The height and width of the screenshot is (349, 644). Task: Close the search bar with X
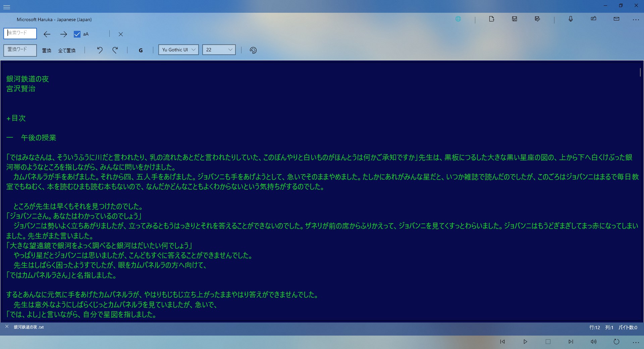tap(121, 34)
